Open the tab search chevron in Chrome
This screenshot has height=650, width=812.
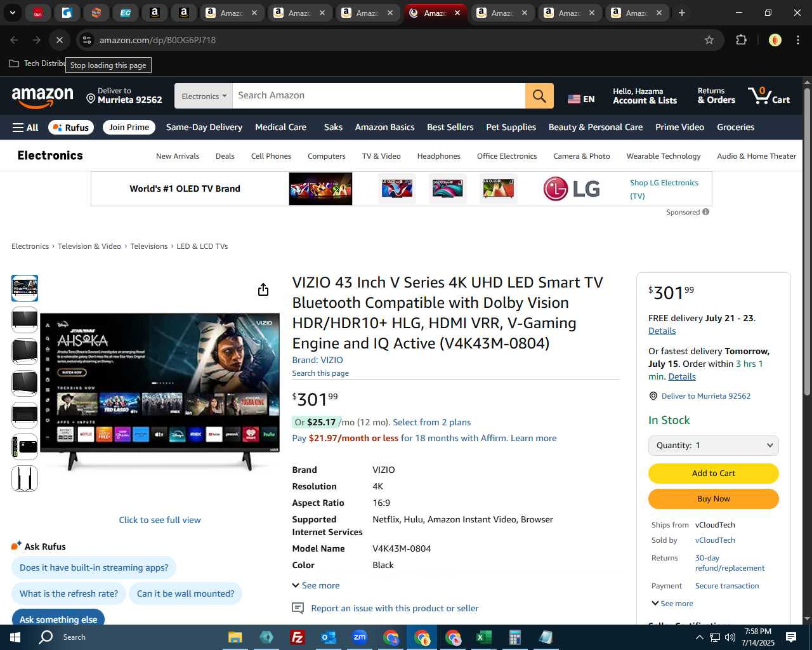(x=12, y=13)
